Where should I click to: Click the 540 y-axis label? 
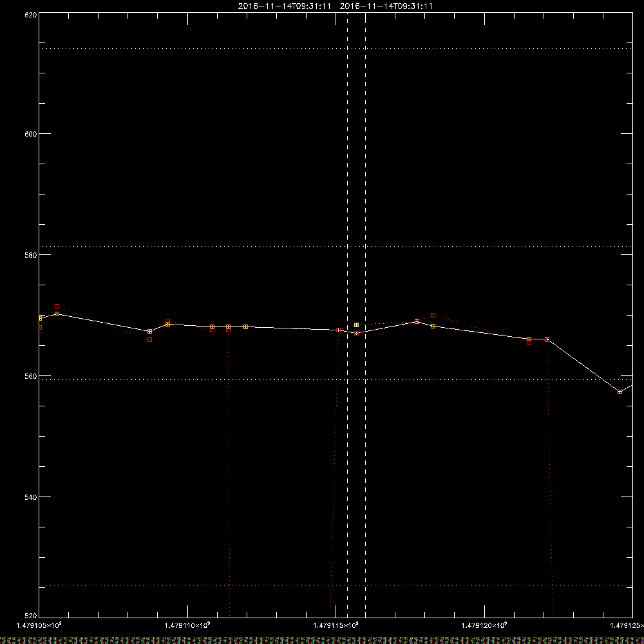(x=31, y=497)
